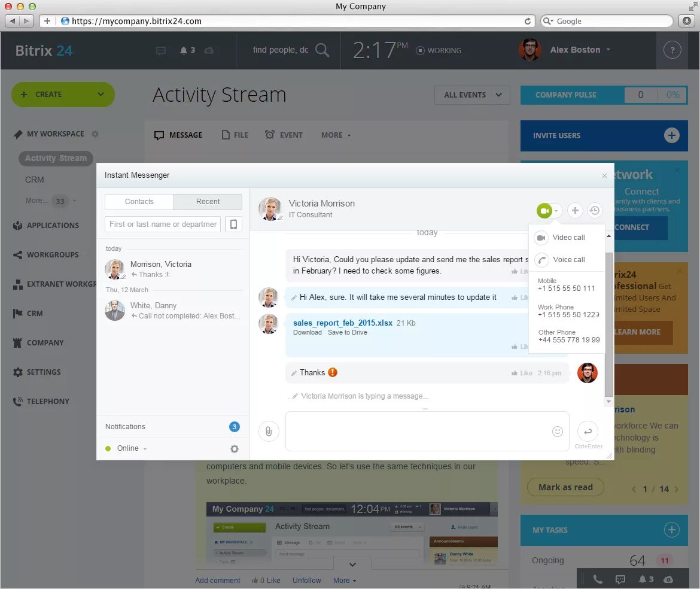Click the help question mark icon

[672, 50]
